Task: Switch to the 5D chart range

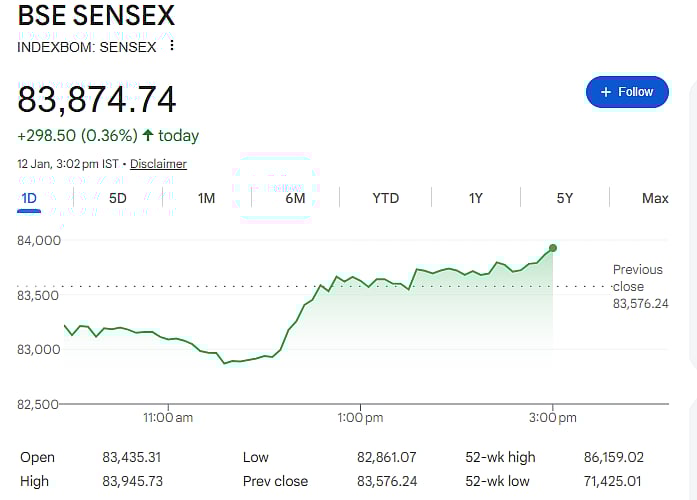Action: (x=118, y=198)
